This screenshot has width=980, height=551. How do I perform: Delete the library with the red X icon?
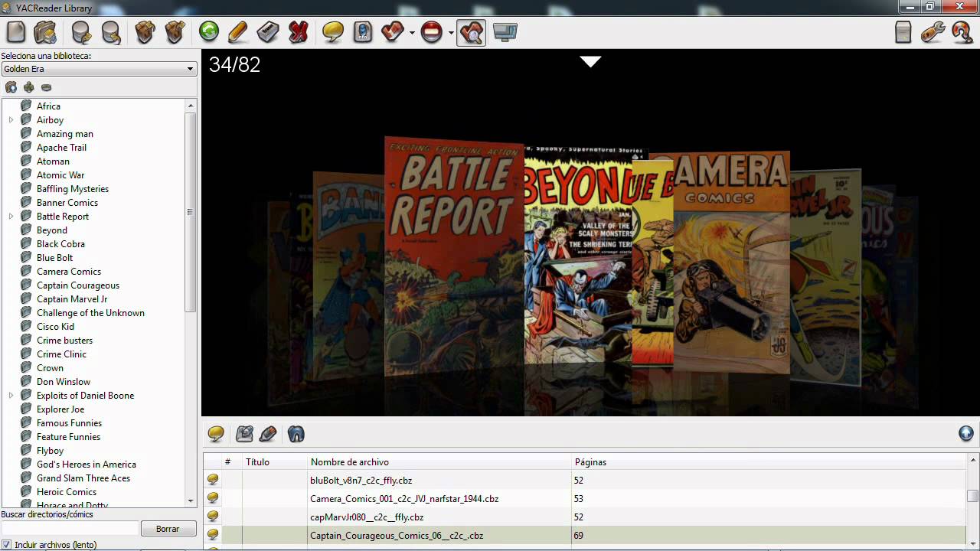[298, 32]
